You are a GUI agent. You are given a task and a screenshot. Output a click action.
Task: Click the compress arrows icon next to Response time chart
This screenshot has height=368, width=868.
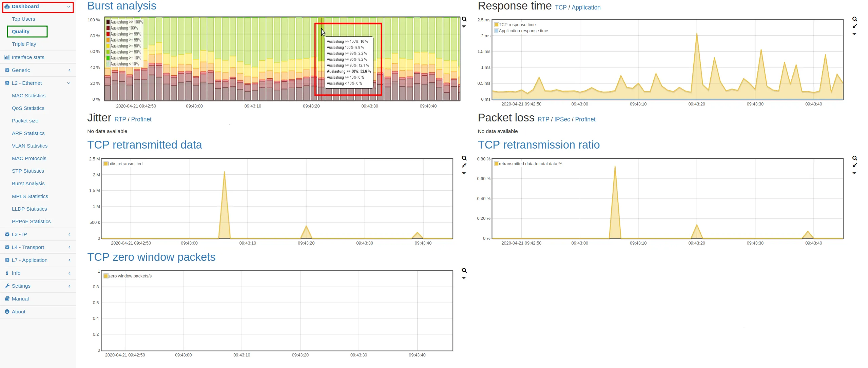[x=854, y=26]
